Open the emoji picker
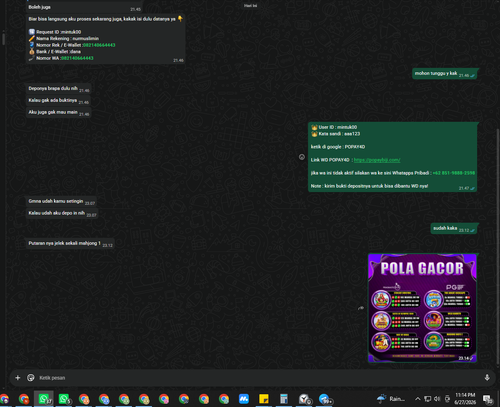500x407 pixels. tap(31, 378)
